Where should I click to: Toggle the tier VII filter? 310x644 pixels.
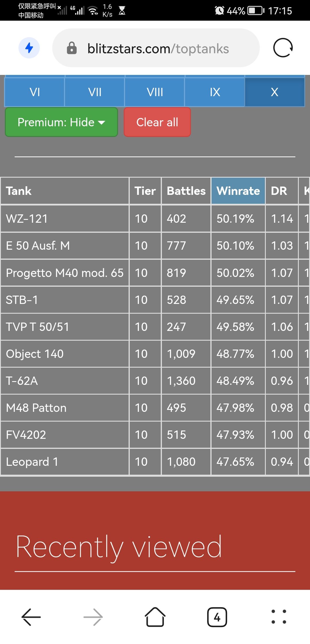[x=95, y=92]
